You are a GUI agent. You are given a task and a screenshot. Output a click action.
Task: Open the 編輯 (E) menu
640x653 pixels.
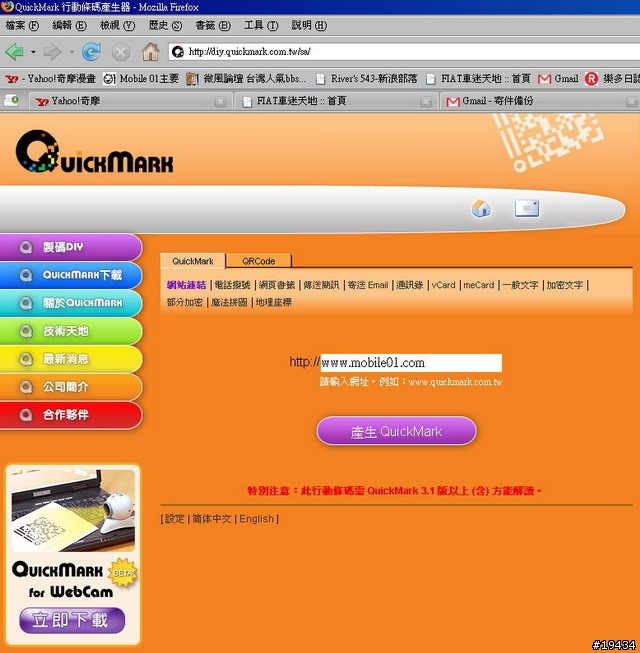click(x=70, y=25)
